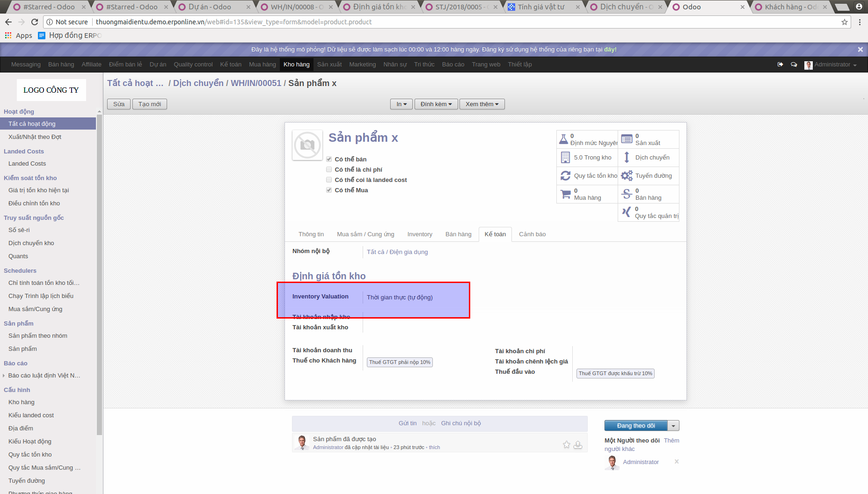Open the Xem thêm dropdown

point(482,104)
